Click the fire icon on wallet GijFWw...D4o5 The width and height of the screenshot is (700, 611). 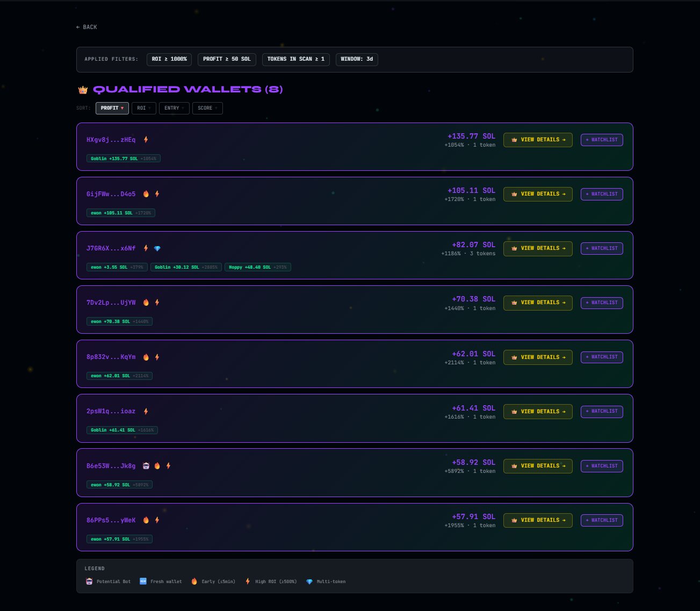(146, 194)
